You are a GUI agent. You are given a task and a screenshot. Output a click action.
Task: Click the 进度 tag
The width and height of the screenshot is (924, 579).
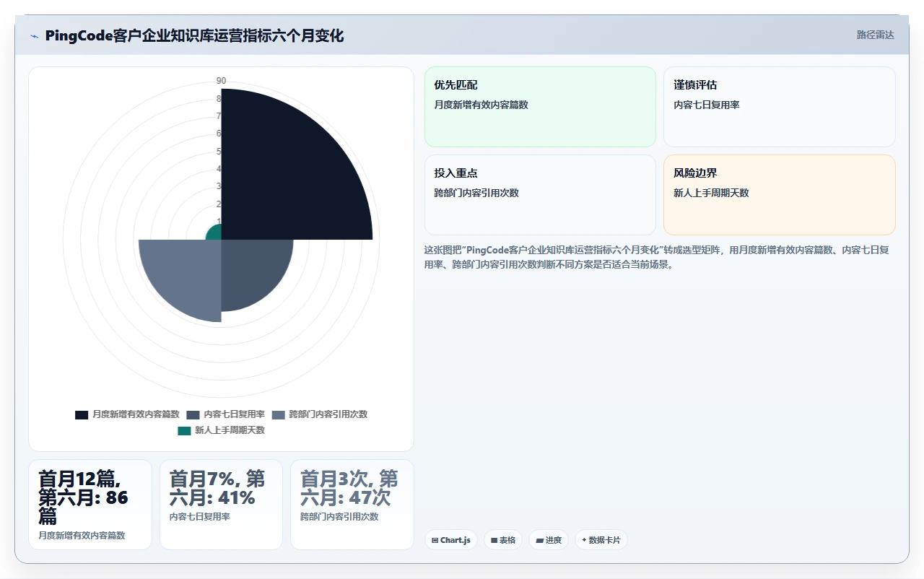(x=549, y=540)
